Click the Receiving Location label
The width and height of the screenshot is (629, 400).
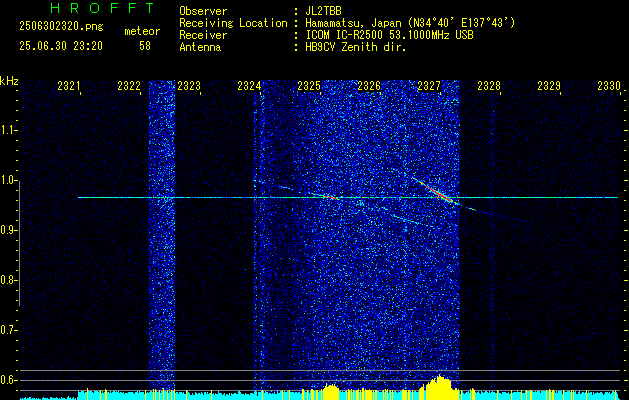coord(233,23)
